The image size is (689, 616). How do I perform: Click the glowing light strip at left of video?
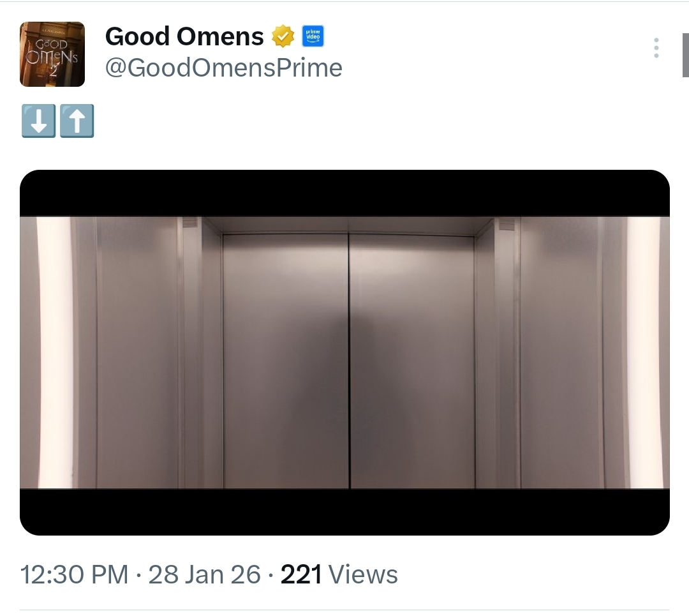coord(54,352)
